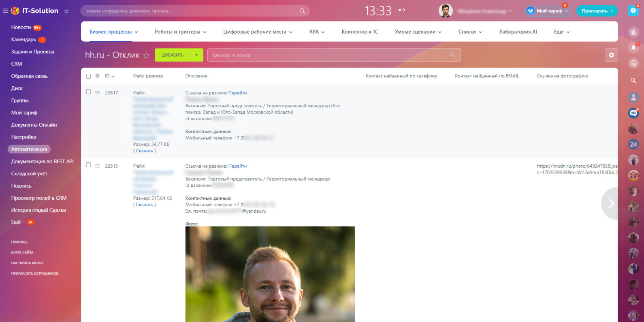Viewport: 644px width, 322px height.
Task: Expand the Умные сценарии chevron
Action: pos(440,32)
